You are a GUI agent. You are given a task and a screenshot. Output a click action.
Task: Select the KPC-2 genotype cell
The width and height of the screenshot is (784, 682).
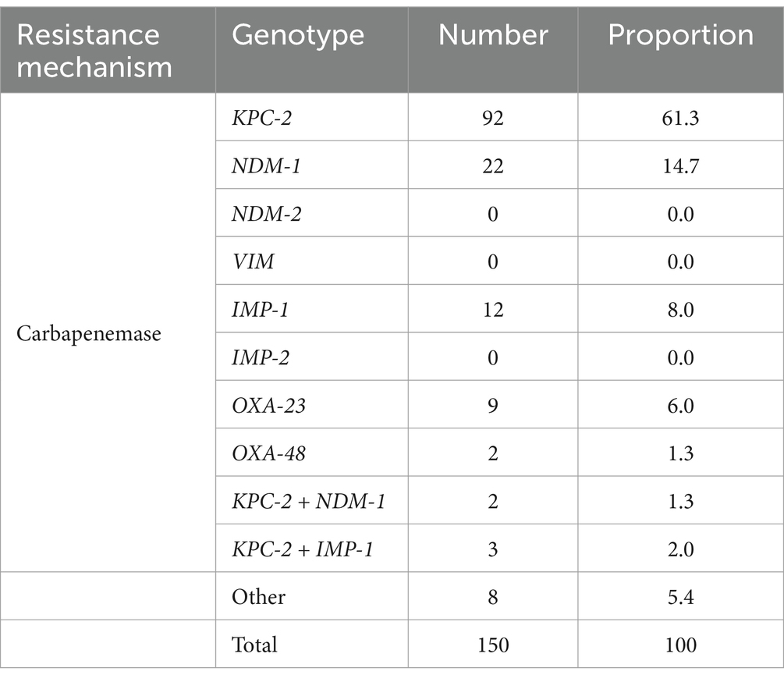[261, 118]
